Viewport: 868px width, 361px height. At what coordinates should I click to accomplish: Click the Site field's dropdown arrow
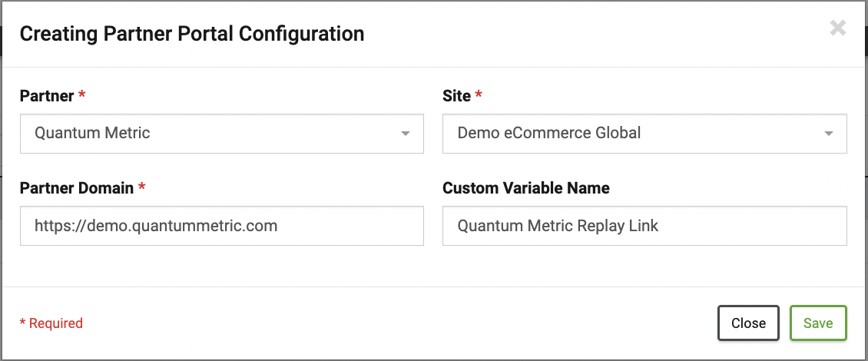[x=828, y=134]
